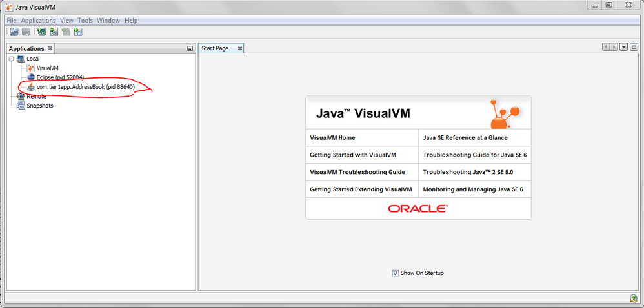Click the Java VisualVM title bar icon
644x308 pixels.
point(8,7)
